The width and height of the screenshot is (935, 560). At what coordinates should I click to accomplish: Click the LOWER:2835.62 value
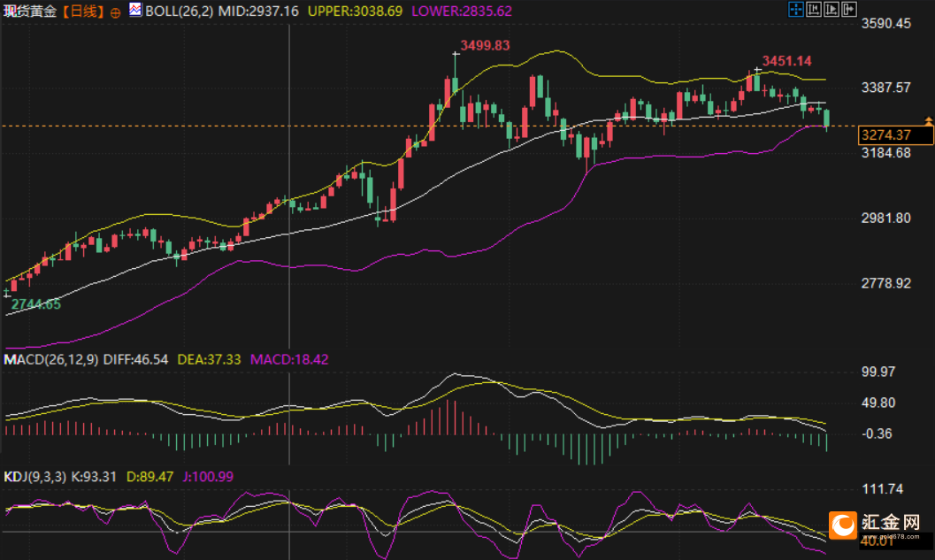pos(462,12)
